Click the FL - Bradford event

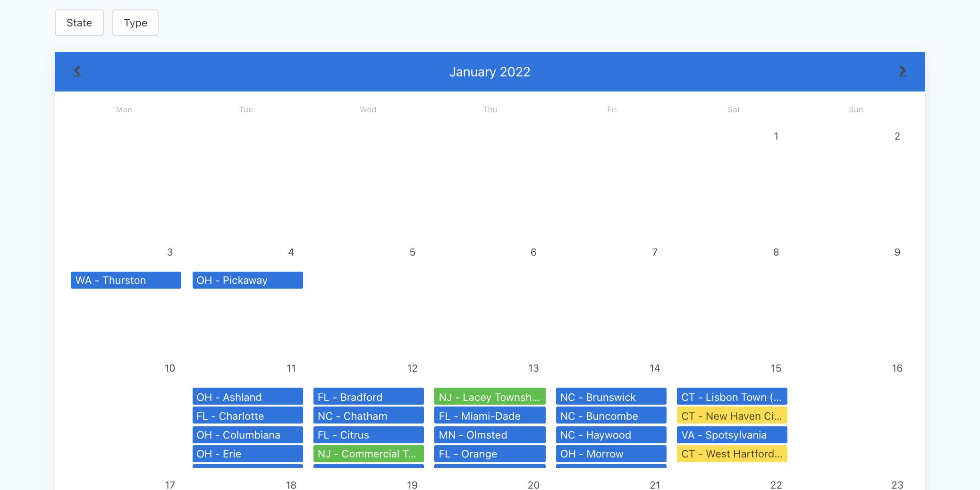369,397
